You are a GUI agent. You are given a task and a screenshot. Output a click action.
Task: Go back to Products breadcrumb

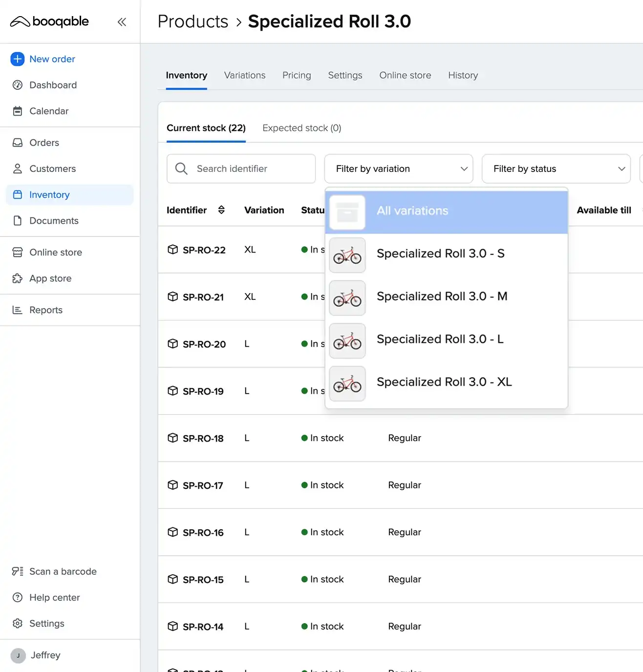pyautogui.click(x=193, y=21)
